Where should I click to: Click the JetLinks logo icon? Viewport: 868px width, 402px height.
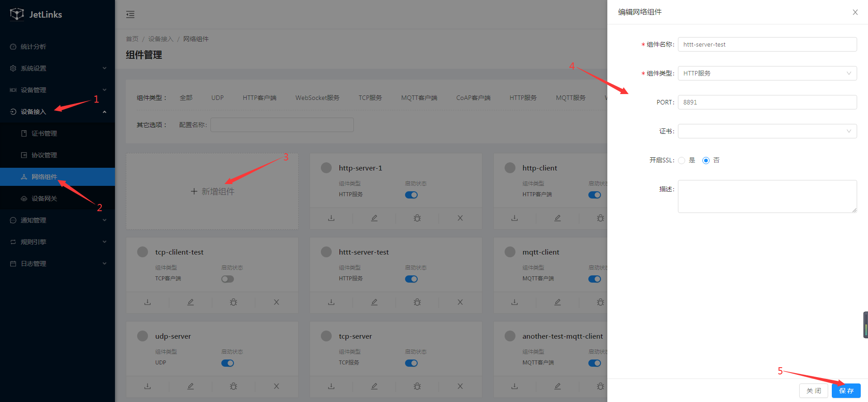tap(17, 14)
